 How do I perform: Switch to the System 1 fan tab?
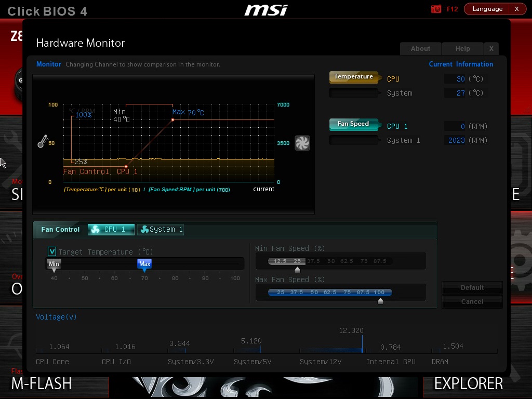161,230
